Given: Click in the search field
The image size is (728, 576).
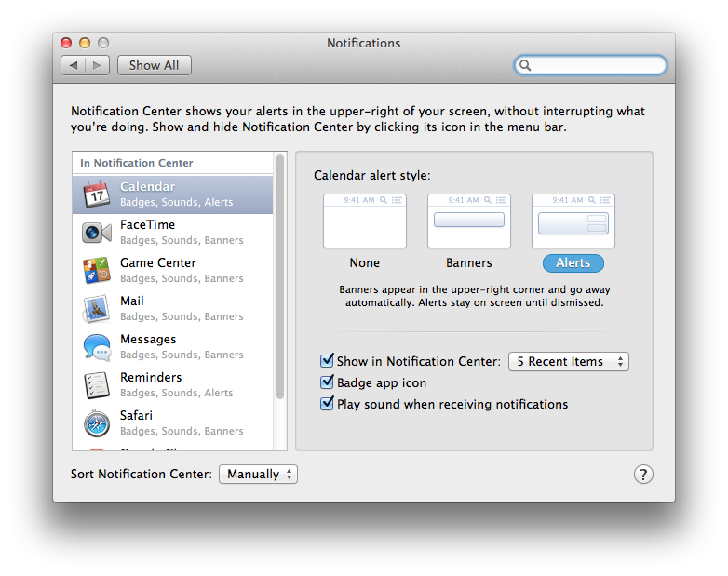Looking at the screenshot, I should click(590, 65).
